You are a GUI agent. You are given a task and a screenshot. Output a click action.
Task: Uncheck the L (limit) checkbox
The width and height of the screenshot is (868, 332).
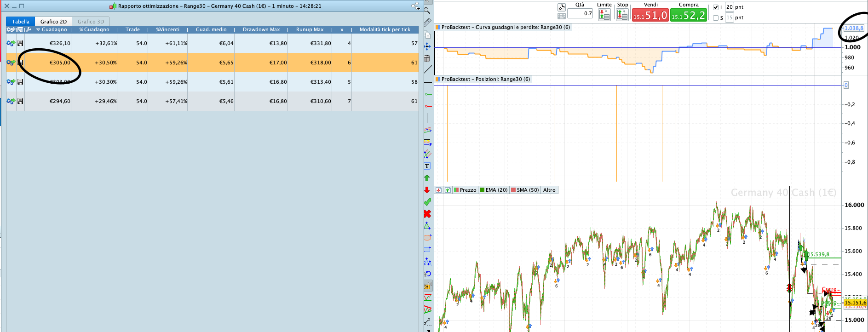click(715, 7)
